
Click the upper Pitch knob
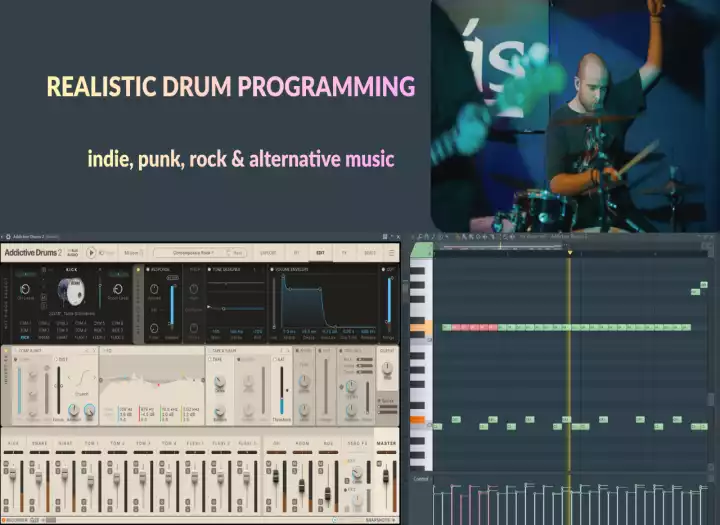point(194,289)
